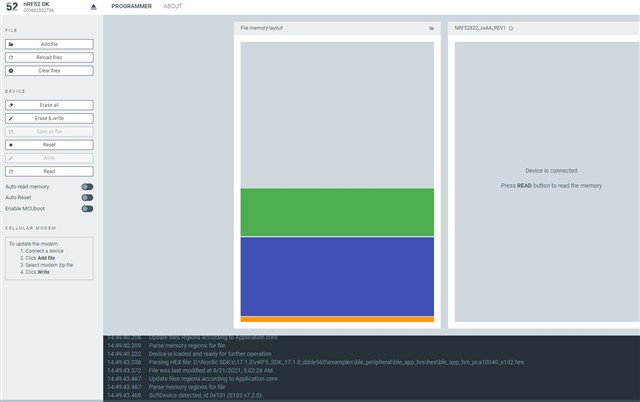
Task: Click the Add file button
Action: (x=49, y=45)
